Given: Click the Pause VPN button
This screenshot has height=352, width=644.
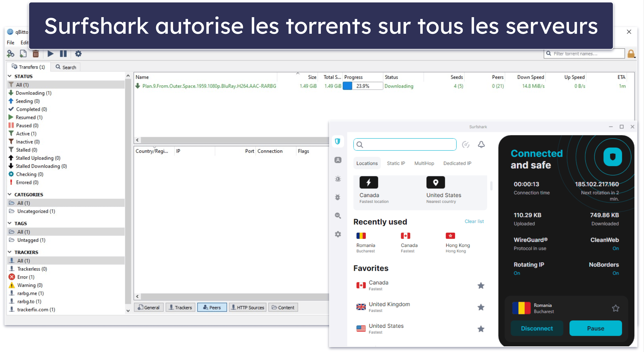Looking at the screenshot, I should click(596, 328).
